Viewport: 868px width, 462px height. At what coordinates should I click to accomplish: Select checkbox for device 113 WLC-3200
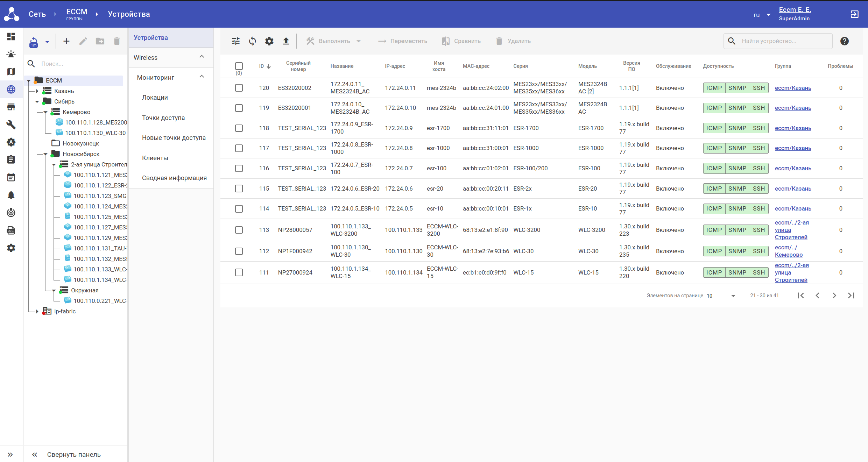click(x=239, y=230)
